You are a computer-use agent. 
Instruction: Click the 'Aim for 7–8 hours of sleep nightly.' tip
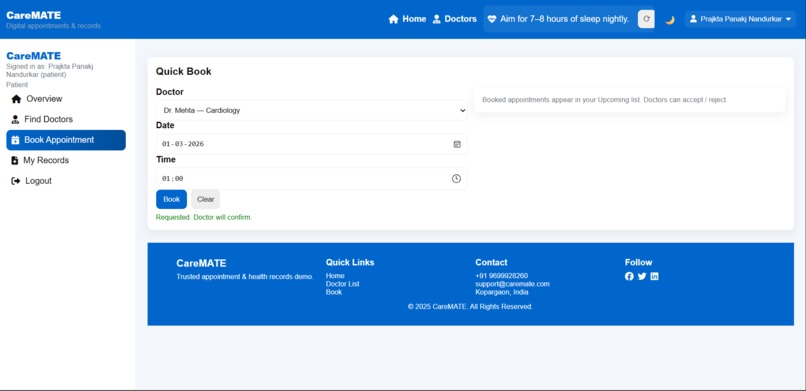(x=564, y=19)
